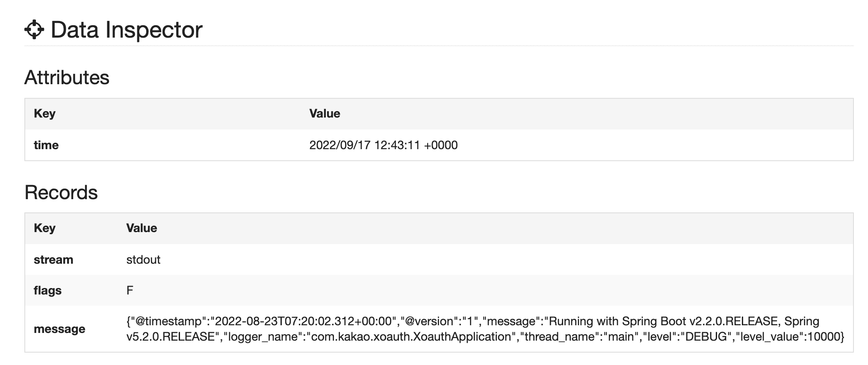Click the Value column header in Attributes
The width and height of the screenshot is (868, 365).
click(x=325, y=114)
